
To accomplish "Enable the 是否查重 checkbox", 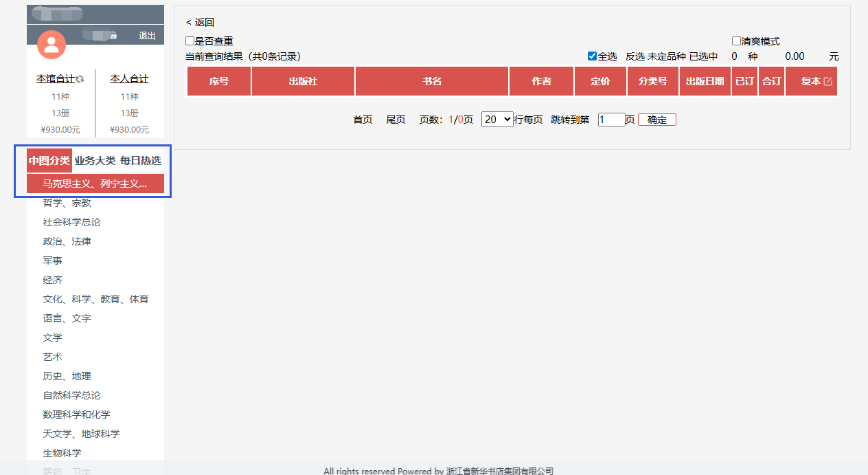I will point(190,41).
